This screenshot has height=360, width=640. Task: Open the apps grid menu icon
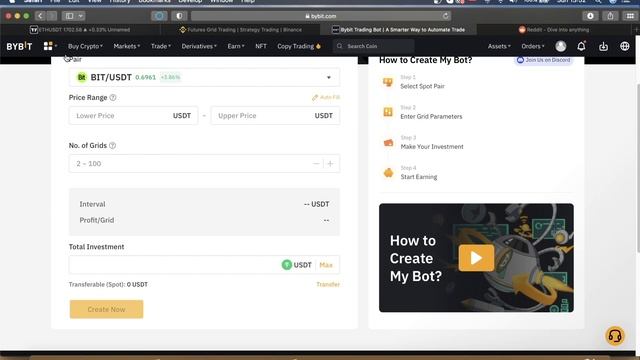[48, 46]
